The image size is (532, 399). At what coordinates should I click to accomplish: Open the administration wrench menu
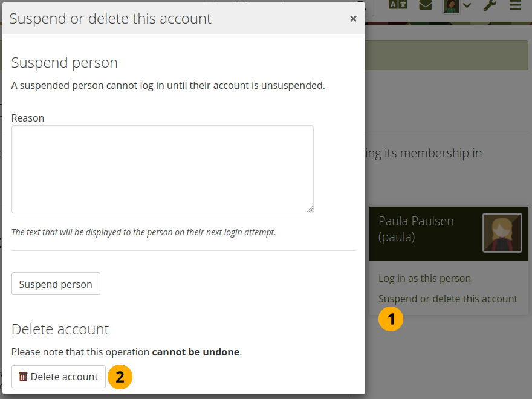490,6
